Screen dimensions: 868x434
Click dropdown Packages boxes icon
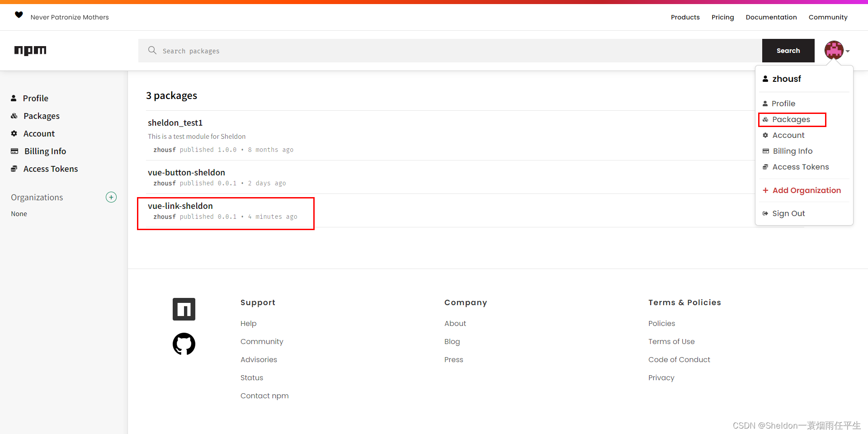tap(765, 119)
